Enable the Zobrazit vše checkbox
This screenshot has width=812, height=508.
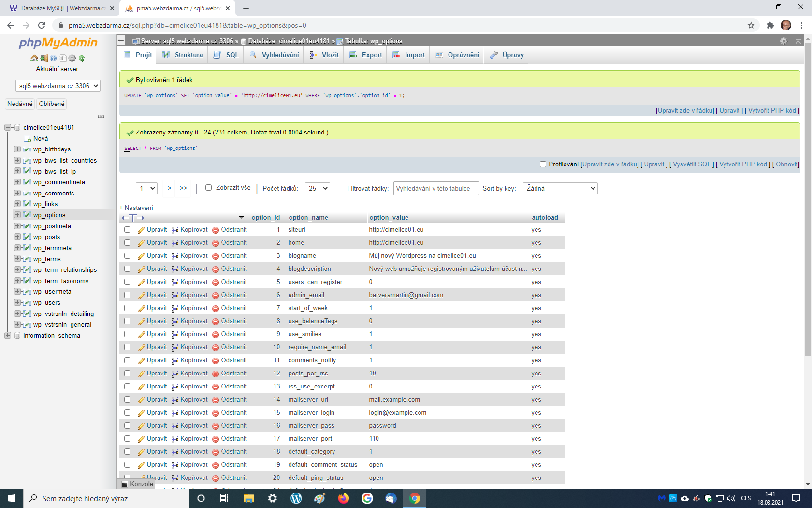(209, 188)
